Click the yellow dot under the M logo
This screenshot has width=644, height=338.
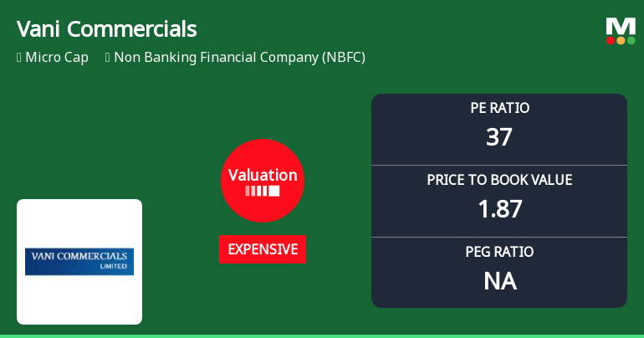click(x=621, y=40)
